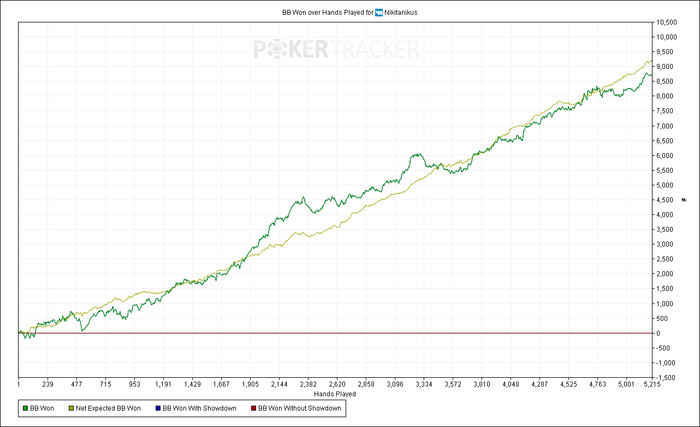Image resolution: width=700 pixels, height=427 pixels.
Task: Click the x-axis label 3,810
Action: coord(482,384)
